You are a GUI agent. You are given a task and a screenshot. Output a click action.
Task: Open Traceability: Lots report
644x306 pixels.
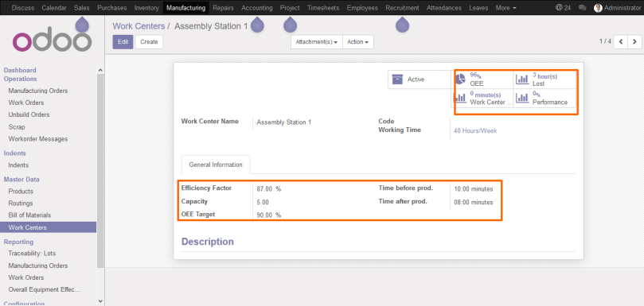click(x=32, y=254)
